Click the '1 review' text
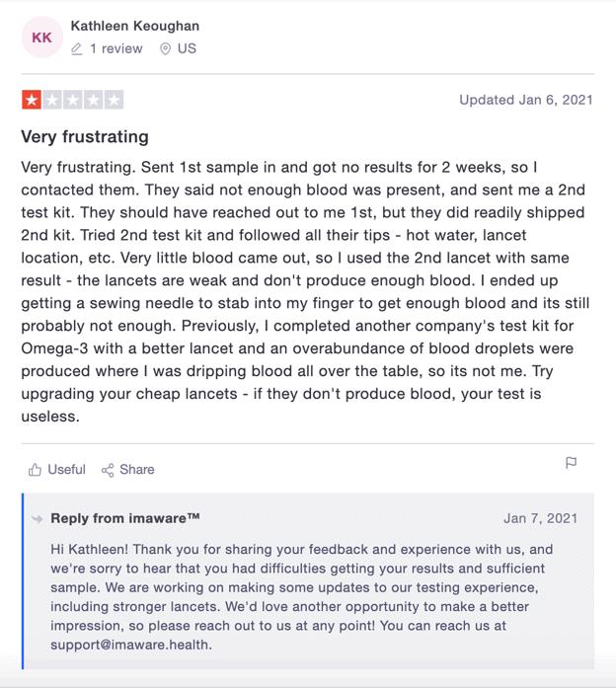616x688 pixels. (116, 48)
